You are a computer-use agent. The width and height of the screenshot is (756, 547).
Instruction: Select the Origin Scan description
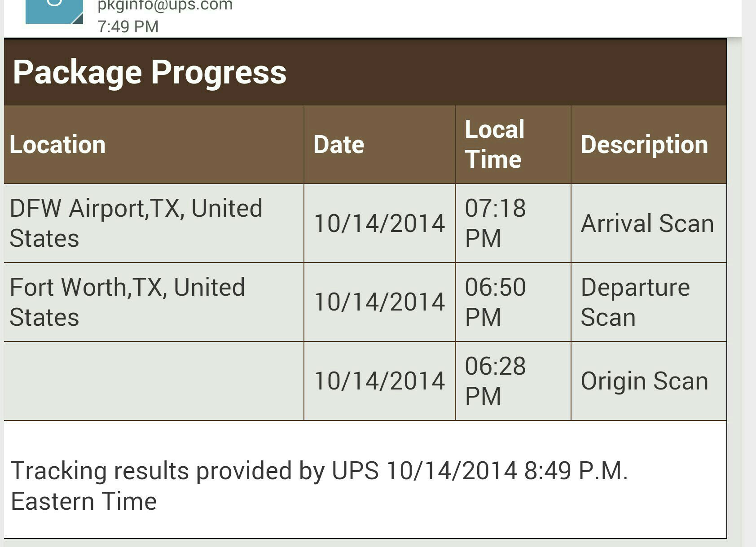[645, 381]
